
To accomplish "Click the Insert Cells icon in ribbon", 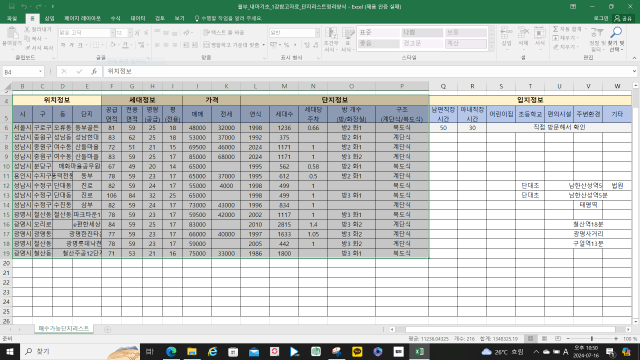I will click(507, 33).
